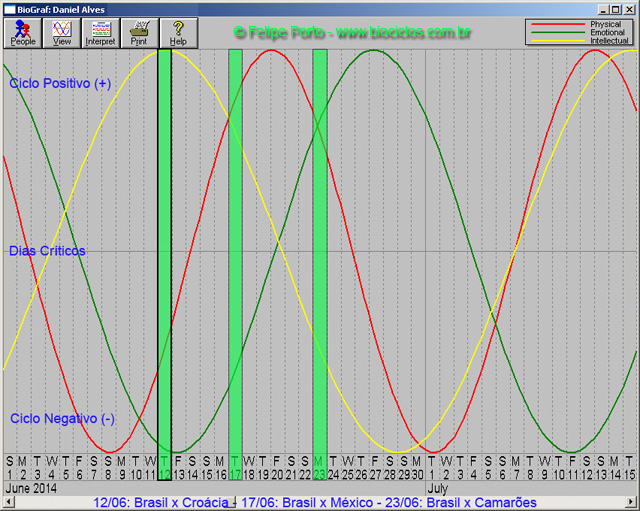Select the green June 23 day column

pos(320,250)
